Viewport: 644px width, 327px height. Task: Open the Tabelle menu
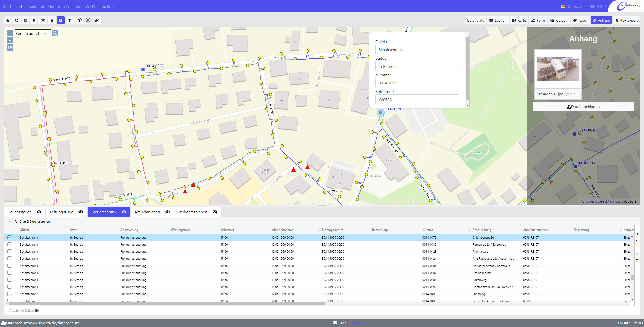pyautogui.click(x=107, y=6)
